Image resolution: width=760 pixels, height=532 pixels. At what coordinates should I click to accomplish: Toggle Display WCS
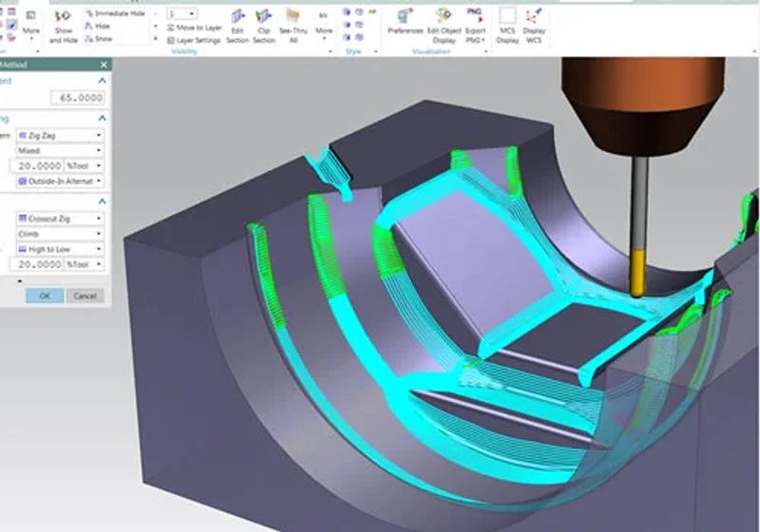[x=534, y=27]
